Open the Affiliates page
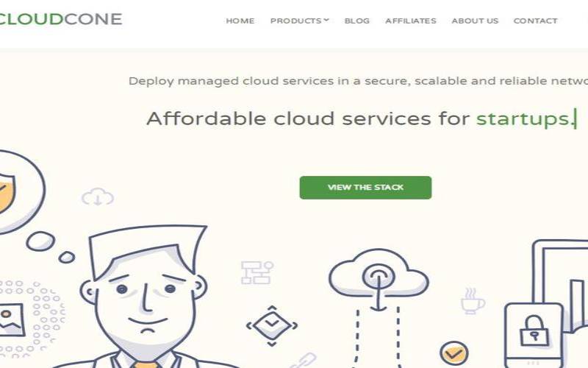This screenshot has width=588, height=368. pos(411,21)
